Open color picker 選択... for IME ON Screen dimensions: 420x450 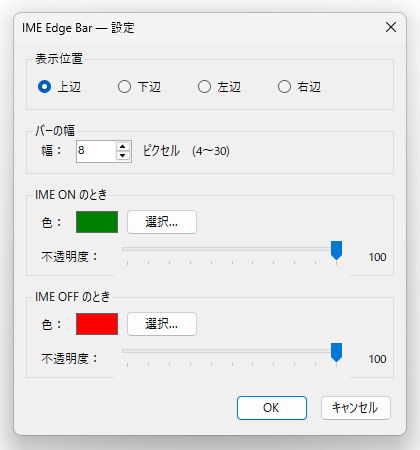point(162,222)
